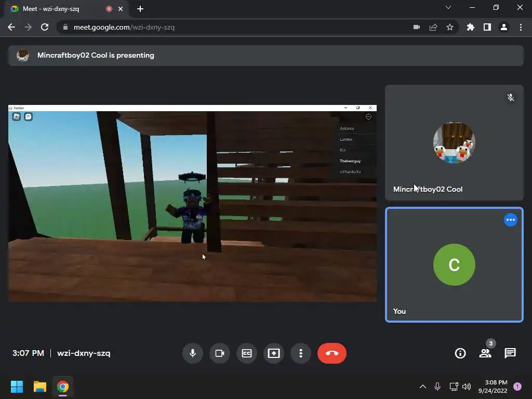Image resolution: width=532 pixels, height=399 pixels.
Task: Click the muted mic icon on Mincraftboy02 tile
Action: point(510,98)
